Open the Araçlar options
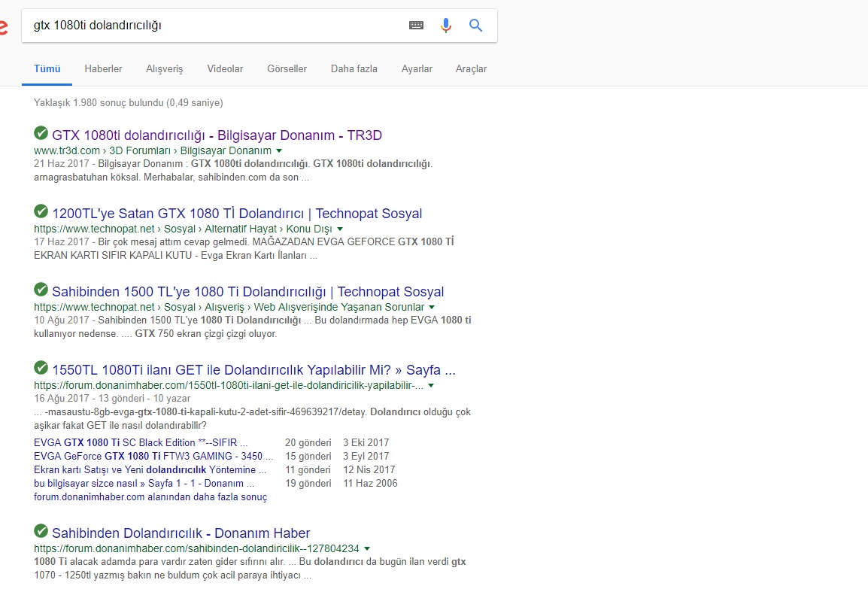868x589 pixels. [x=471, y=69]
